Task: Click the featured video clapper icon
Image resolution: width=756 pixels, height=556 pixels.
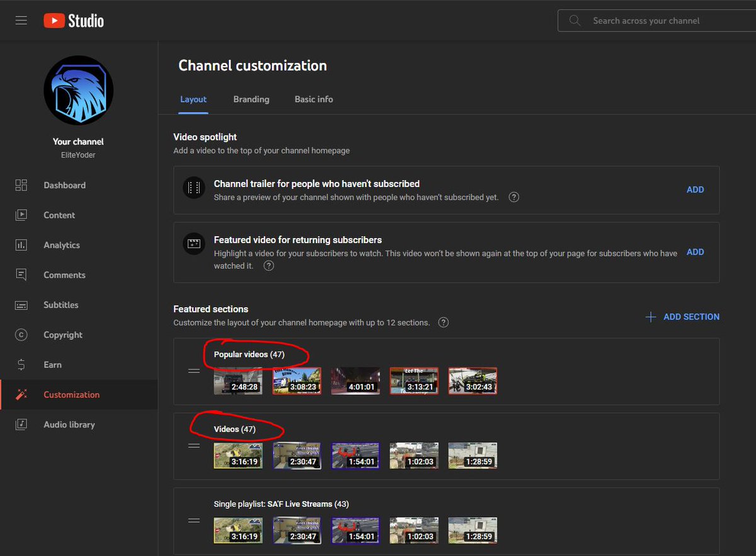Action: 194,244
